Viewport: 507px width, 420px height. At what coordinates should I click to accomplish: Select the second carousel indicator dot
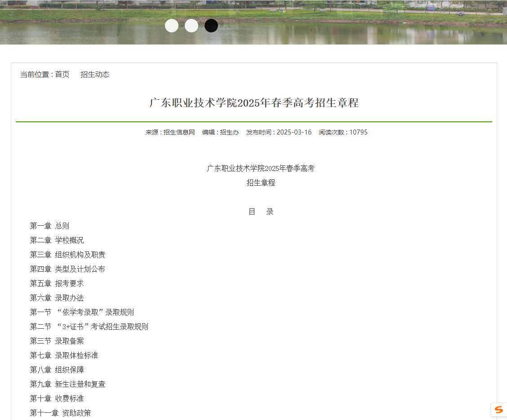pyautogui.click(x=191, y=26)
